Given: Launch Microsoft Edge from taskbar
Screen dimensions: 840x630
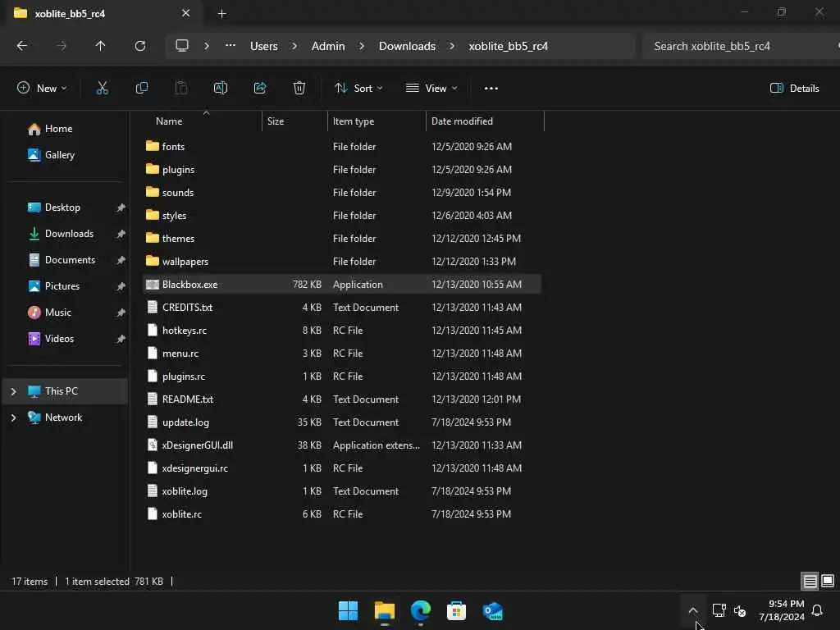Looking at the screenshot, I should (x=421, y=610).
